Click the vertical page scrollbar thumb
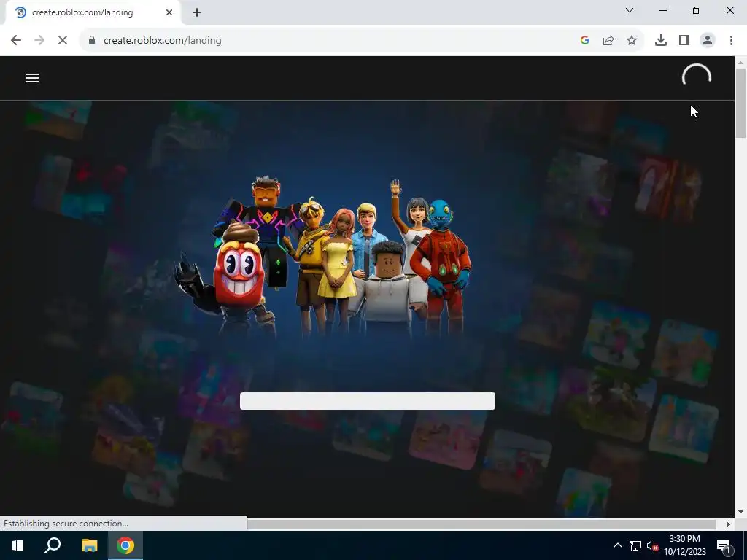Image resolution: width=747 pixels, height=560 pixels. click(740, 104)
